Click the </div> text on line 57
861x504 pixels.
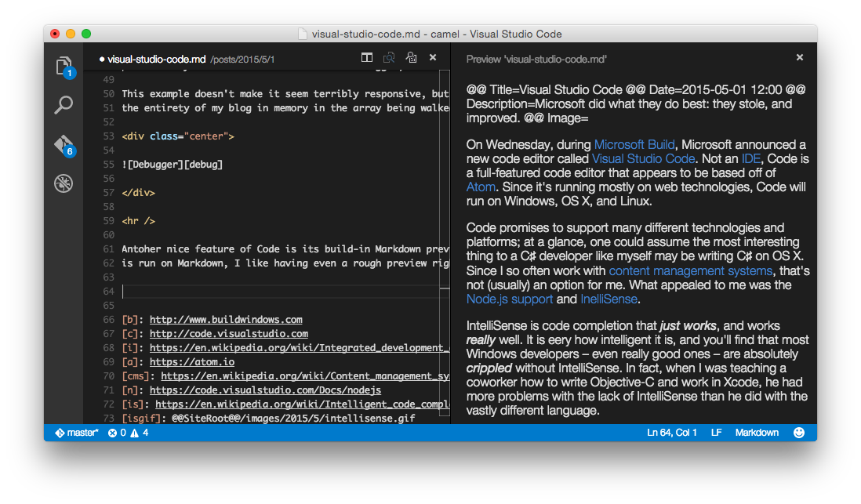(138, 193)
